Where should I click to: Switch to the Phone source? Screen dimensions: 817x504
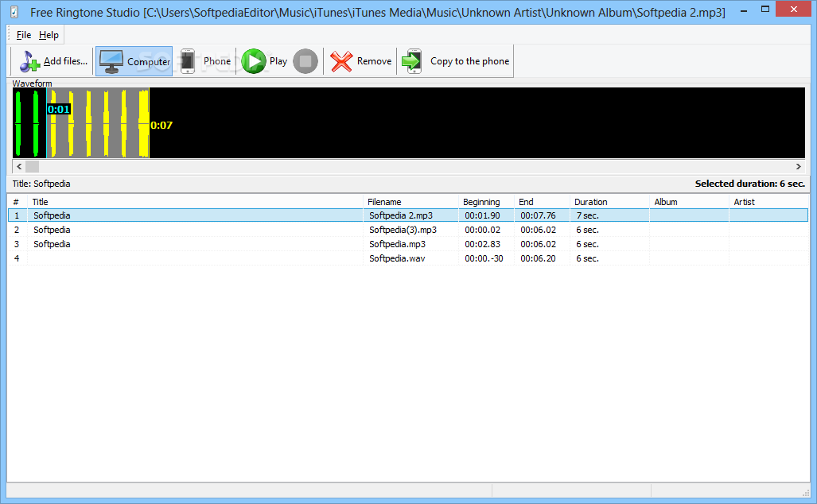[x=205, y=61]
